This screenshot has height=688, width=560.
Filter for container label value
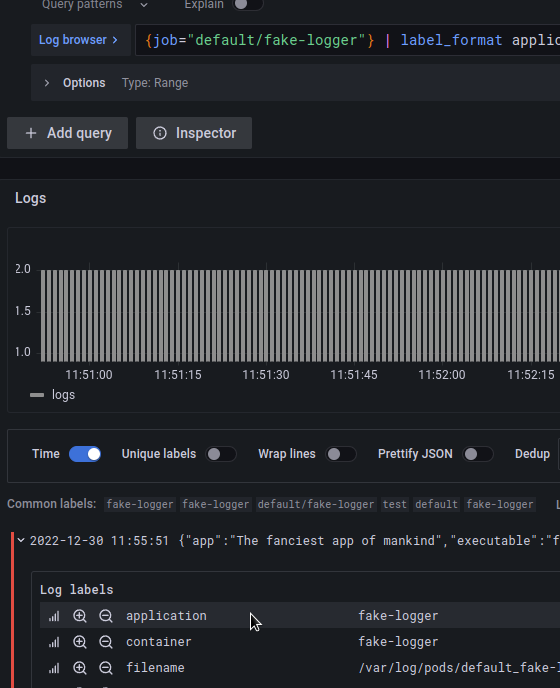(x=79, y=642)
